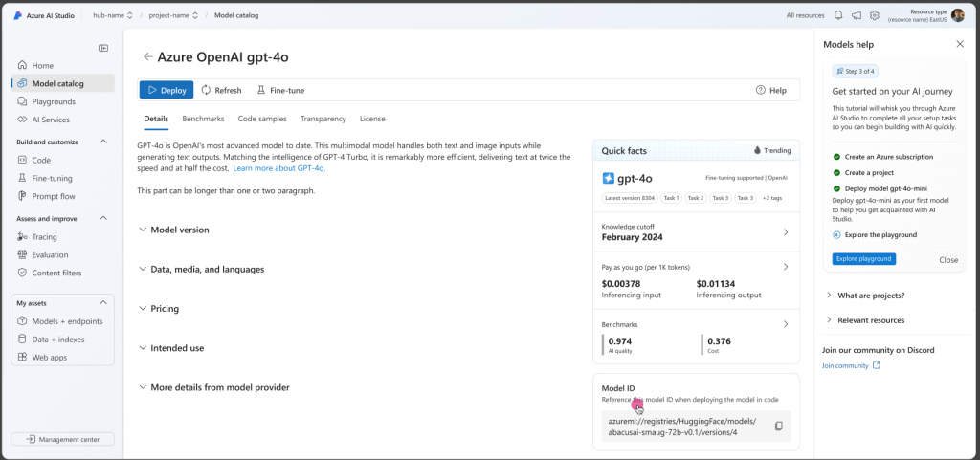Select Model catalog in the sidebar
The height and width of the screenshot is (460, 980).
coord(62,83)
